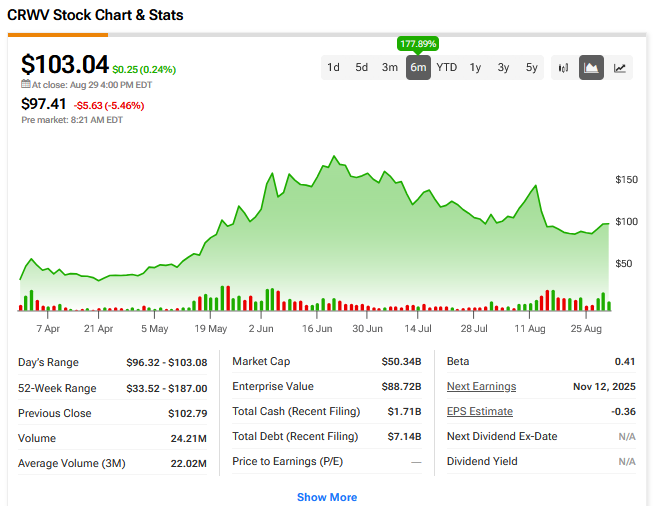
Task: Click the $103.04 current price
Action: tap(65, 65)
